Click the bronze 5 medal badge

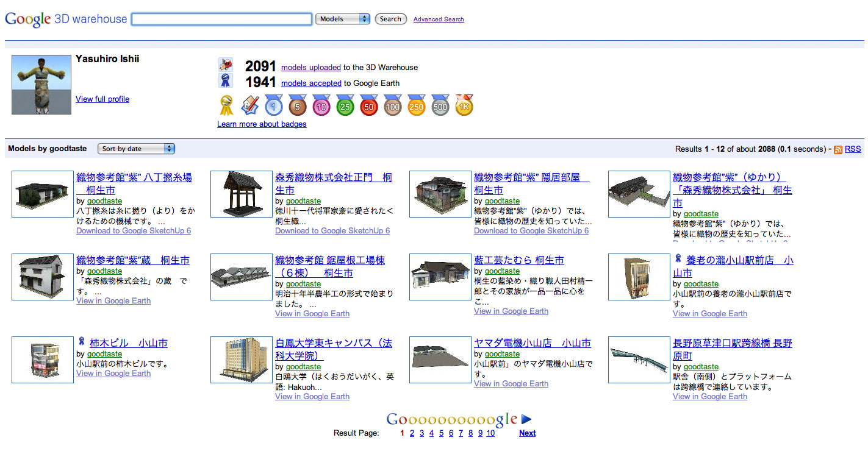point(297,105)
